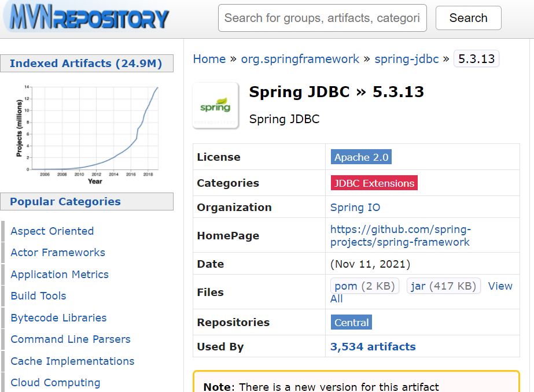
Task: Open the Cache Implementations category
Action: click(72, 361)
